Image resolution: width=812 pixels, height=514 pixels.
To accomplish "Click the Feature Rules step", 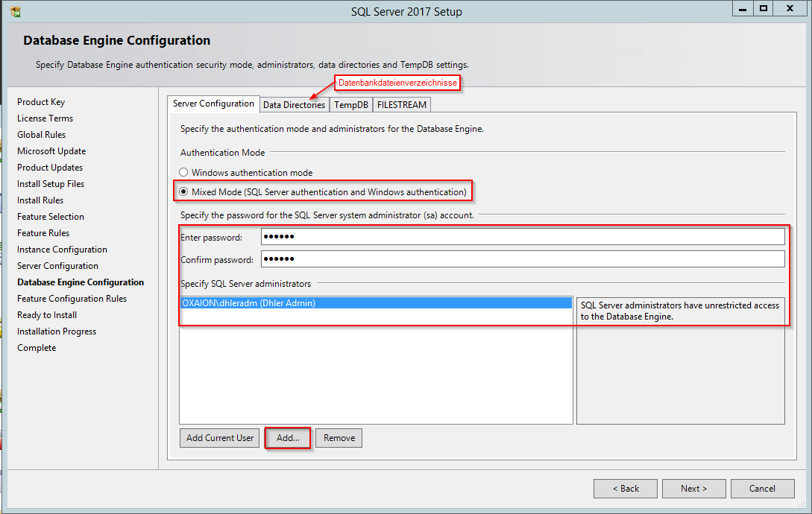I will 43,233.
